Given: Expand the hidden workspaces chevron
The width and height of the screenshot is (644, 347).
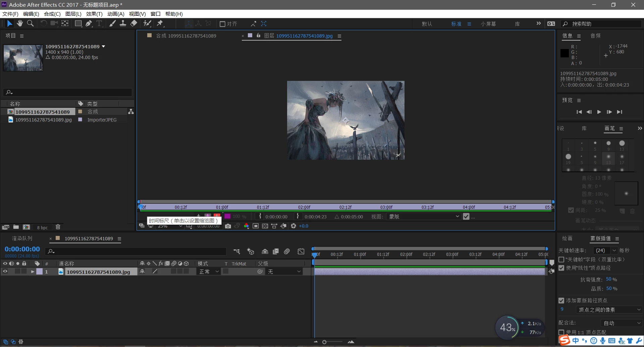Looking at the screenshot, I should pos(538,23).
